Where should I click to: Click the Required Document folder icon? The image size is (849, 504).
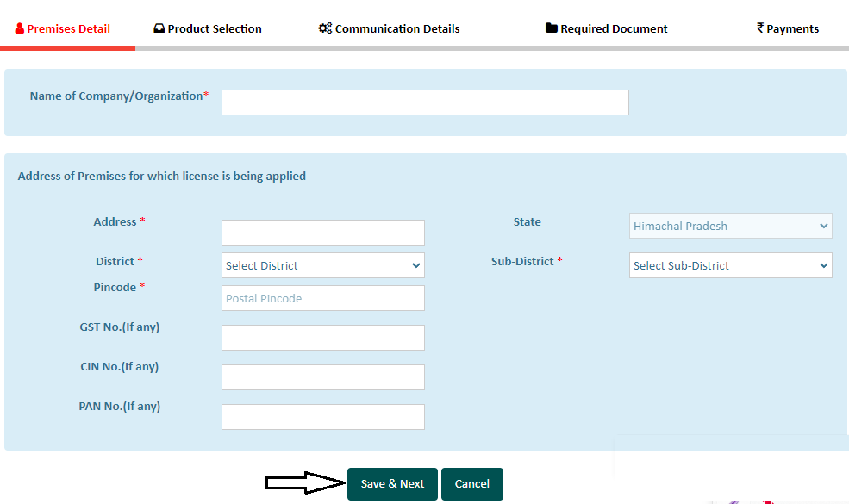(x=551, y=28)
